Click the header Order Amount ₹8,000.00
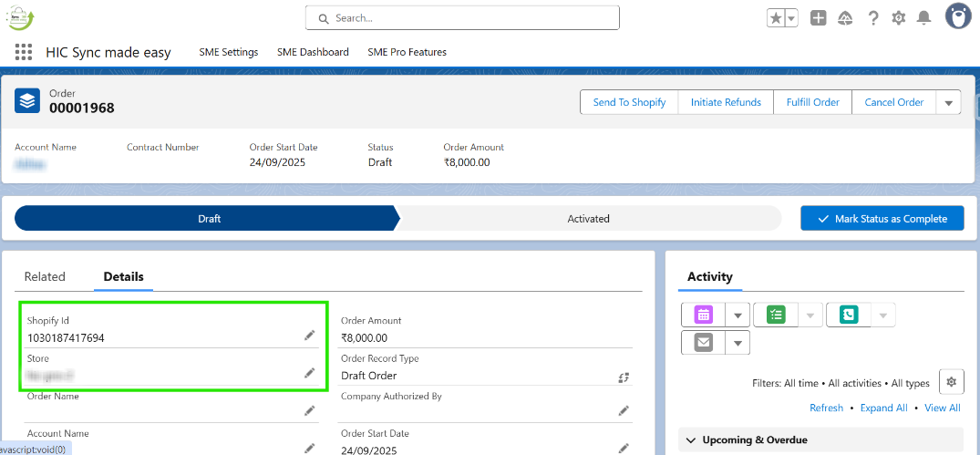This screenshot has width=980, height=455. (466, 162)
